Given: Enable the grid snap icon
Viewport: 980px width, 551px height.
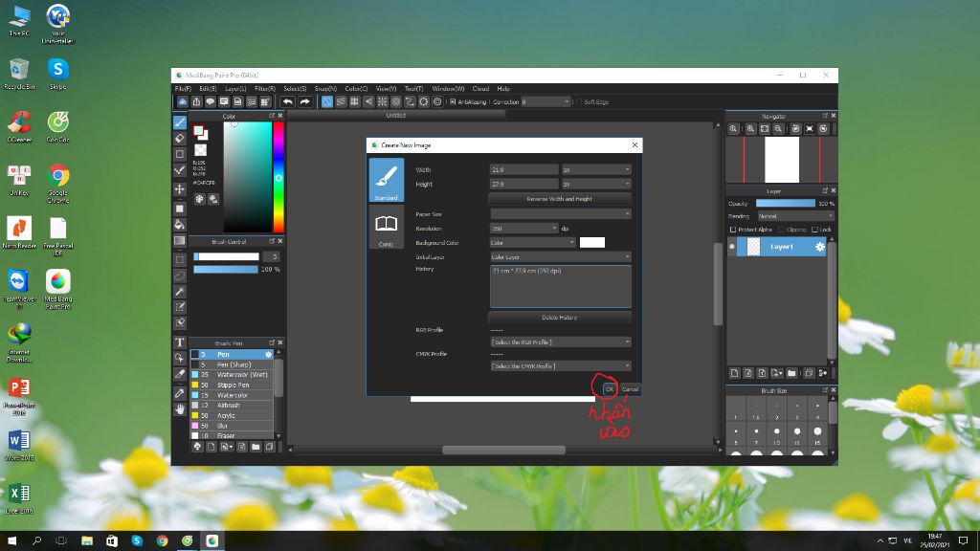Looking at the screenshot, I should pyautogui.click(x=354, y=101).
